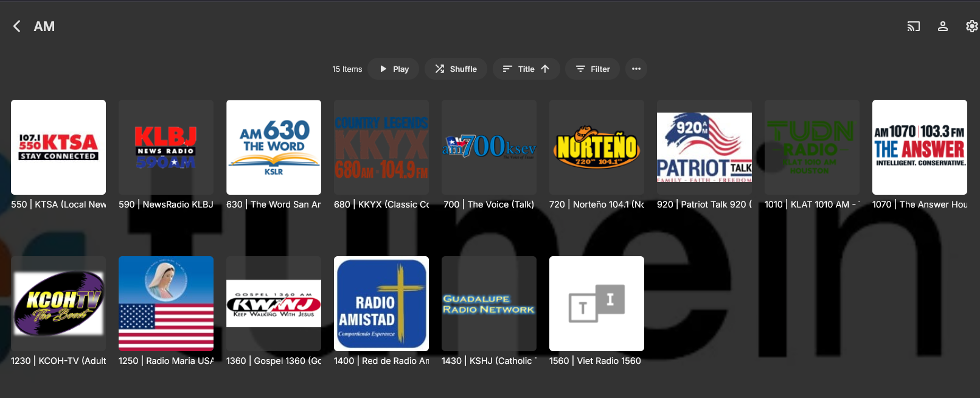
Task: Open the Filter options
Action: pyautogui.click(x=593, y=69)
